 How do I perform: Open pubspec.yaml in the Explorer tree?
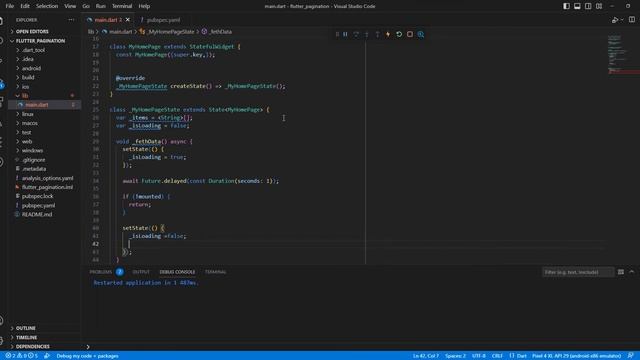point(44,205)
